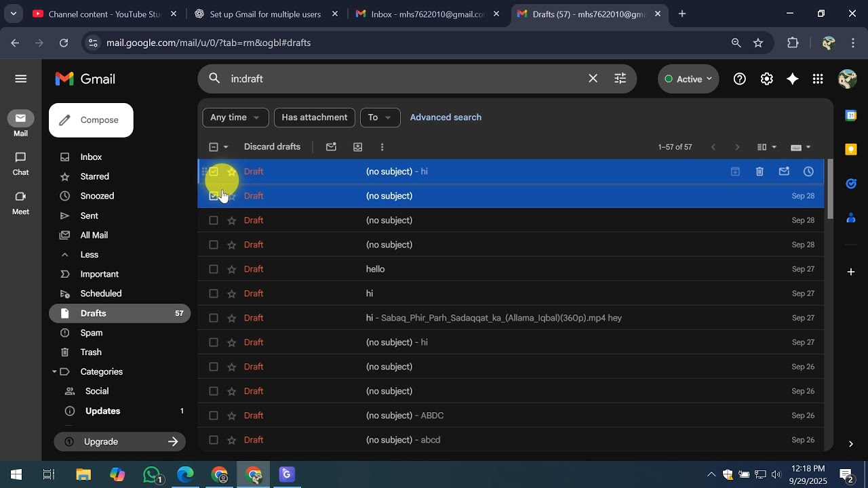Click the Upgrade button

121,442
